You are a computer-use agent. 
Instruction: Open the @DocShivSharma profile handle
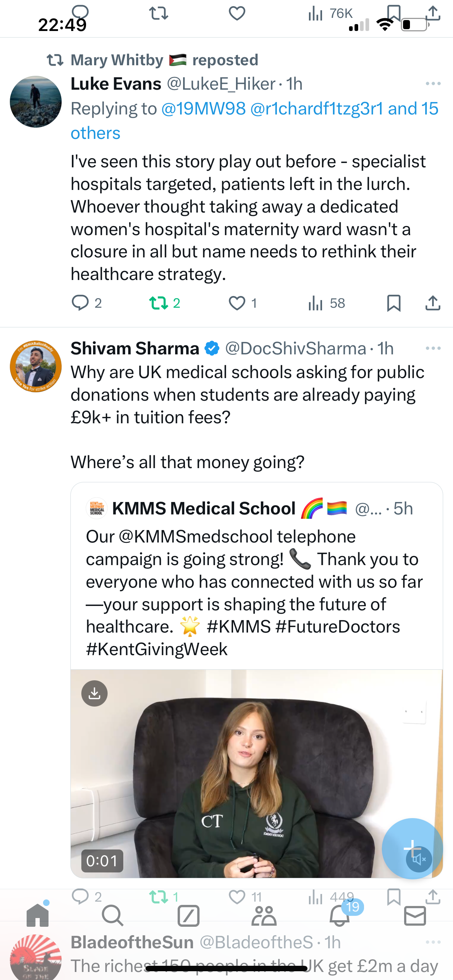click(296, 349)
